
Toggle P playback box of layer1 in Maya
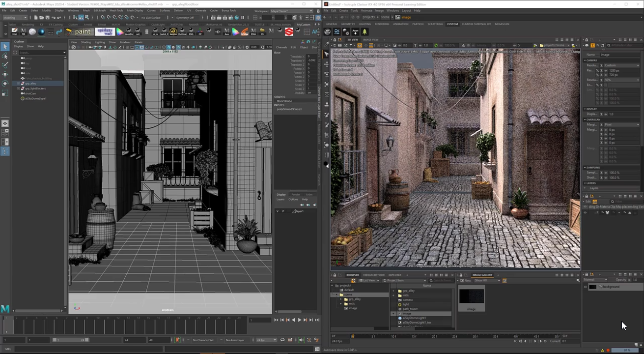[283, 211]
